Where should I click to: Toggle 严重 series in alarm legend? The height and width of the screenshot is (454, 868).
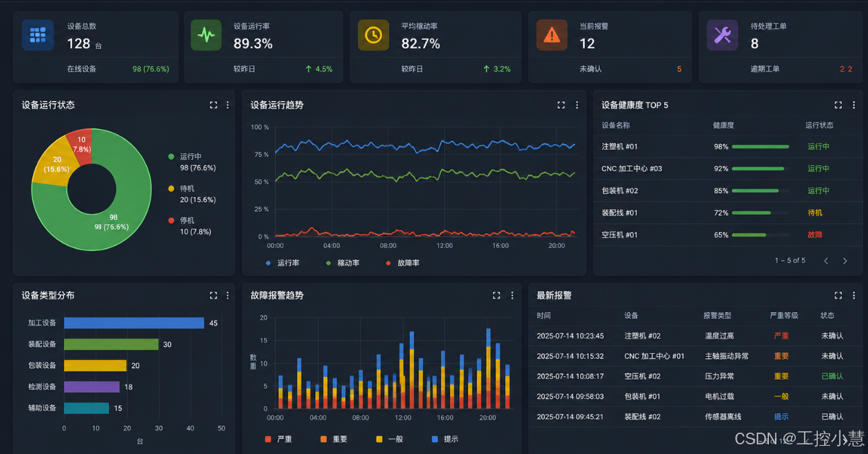point(278,439)
